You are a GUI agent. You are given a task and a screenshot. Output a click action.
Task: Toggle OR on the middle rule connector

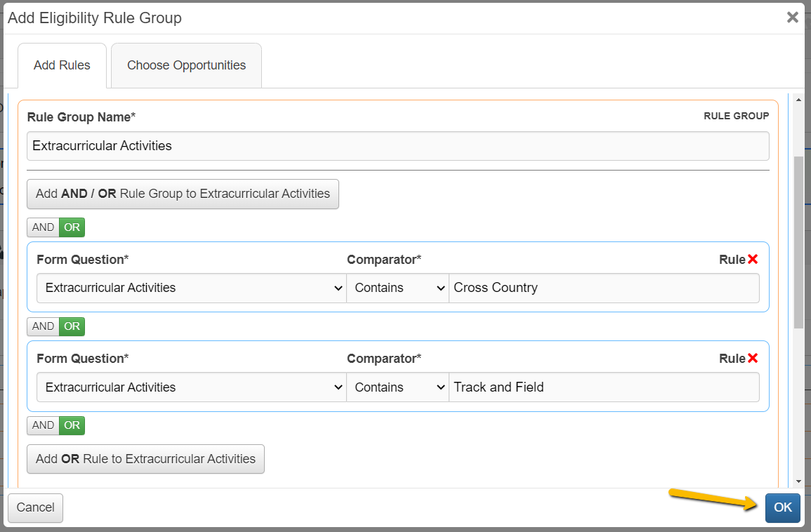tap(70, 326)
